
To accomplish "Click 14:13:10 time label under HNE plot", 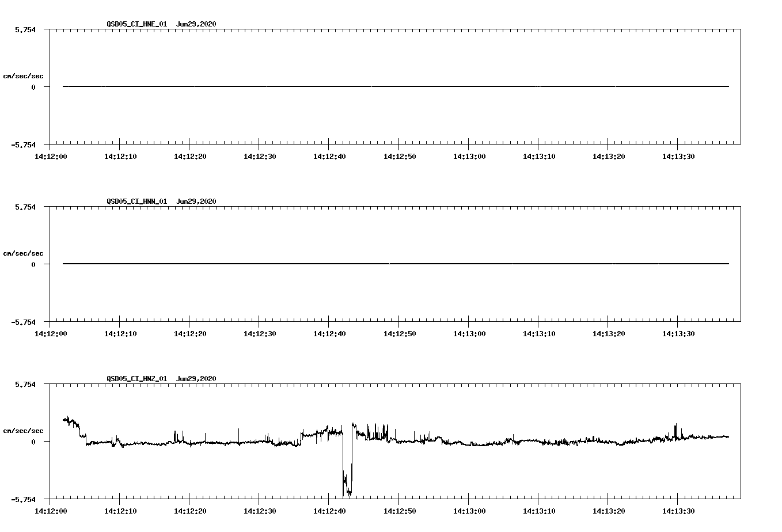I will pyautogui.click(x=538, y=156).
